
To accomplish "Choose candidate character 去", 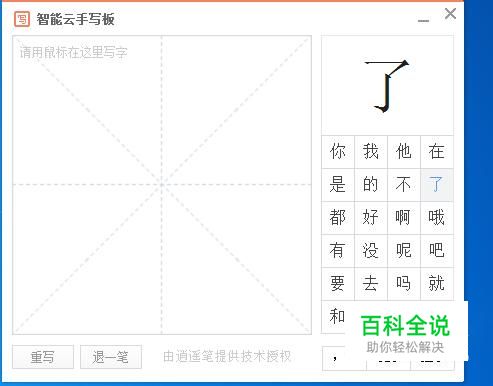I will 371,284.
